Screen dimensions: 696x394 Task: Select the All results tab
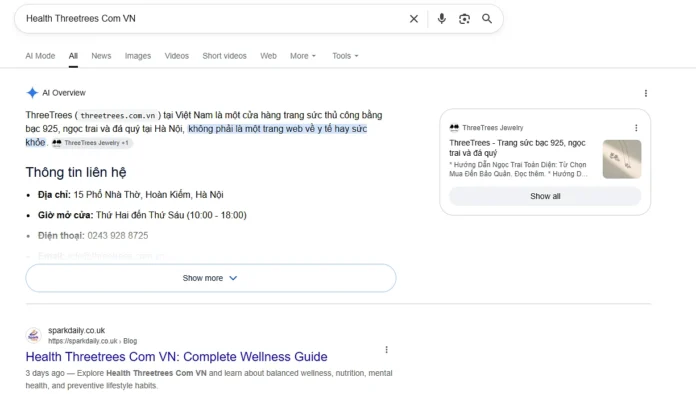point(73,56)
